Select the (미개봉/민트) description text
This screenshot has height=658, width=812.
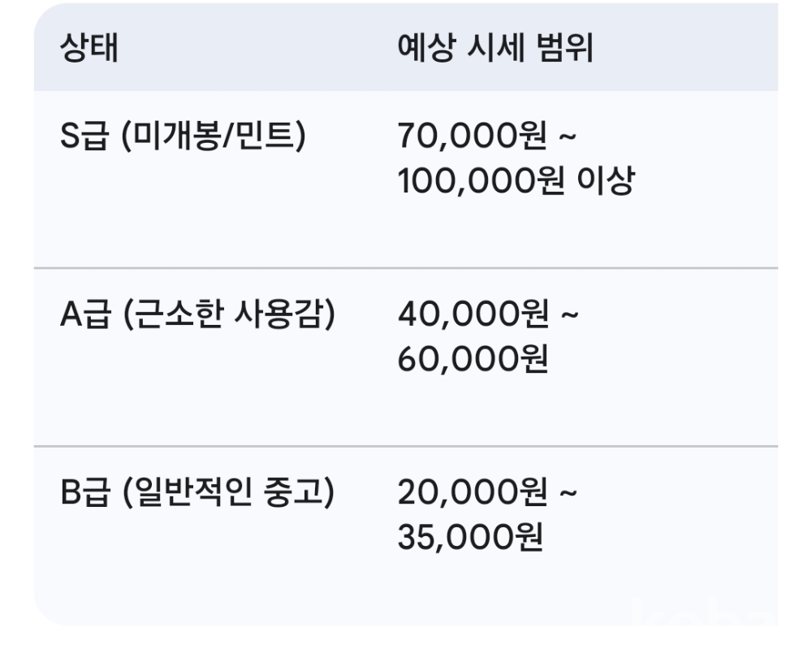pyautogui.click(x=214, y=137)
